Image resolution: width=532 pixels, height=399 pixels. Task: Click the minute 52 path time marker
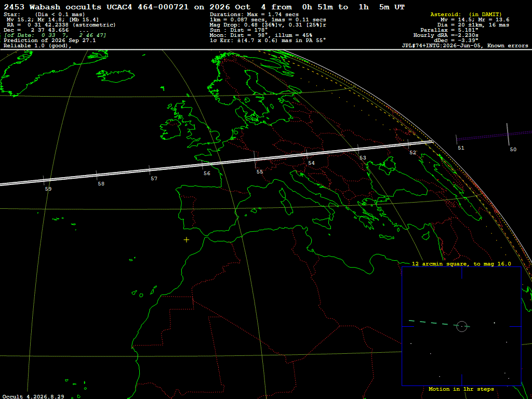408,144
